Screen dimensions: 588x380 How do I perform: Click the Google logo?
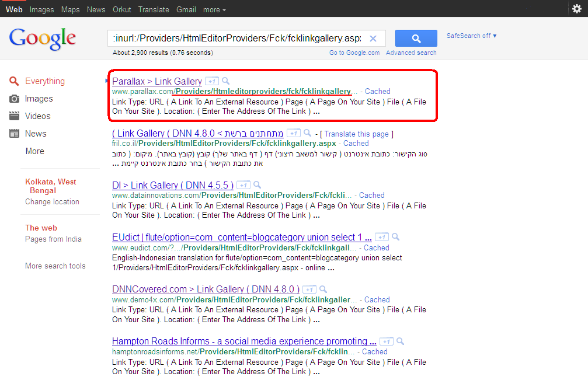(43, 38)
